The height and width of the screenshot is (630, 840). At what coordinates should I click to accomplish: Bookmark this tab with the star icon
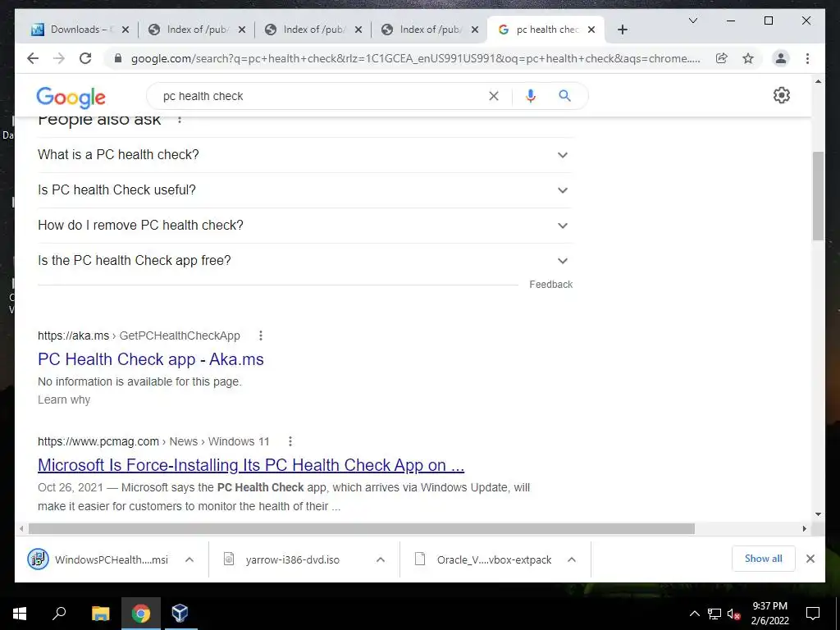748,58
